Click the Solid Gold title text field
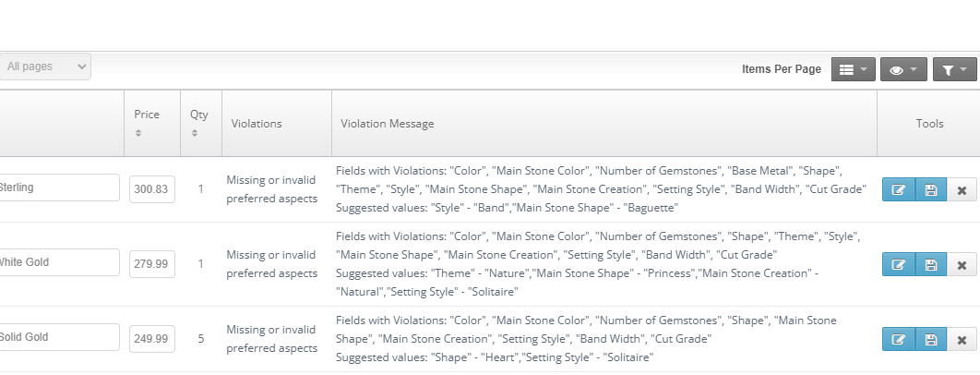The image size is (980, 375). pyautogui.click(x=57, y=338)
